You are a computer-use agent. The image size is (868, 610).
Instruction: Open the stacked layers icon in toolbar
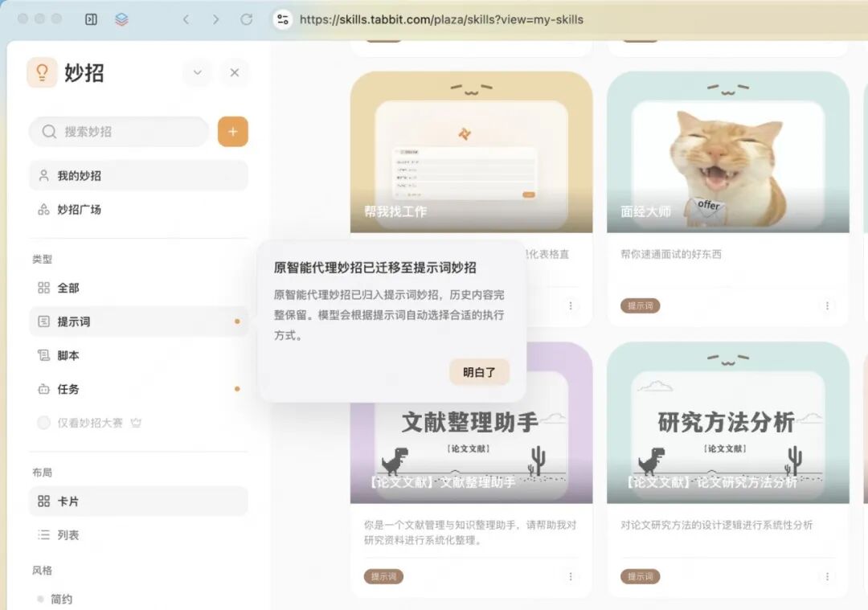coord(122,19)
